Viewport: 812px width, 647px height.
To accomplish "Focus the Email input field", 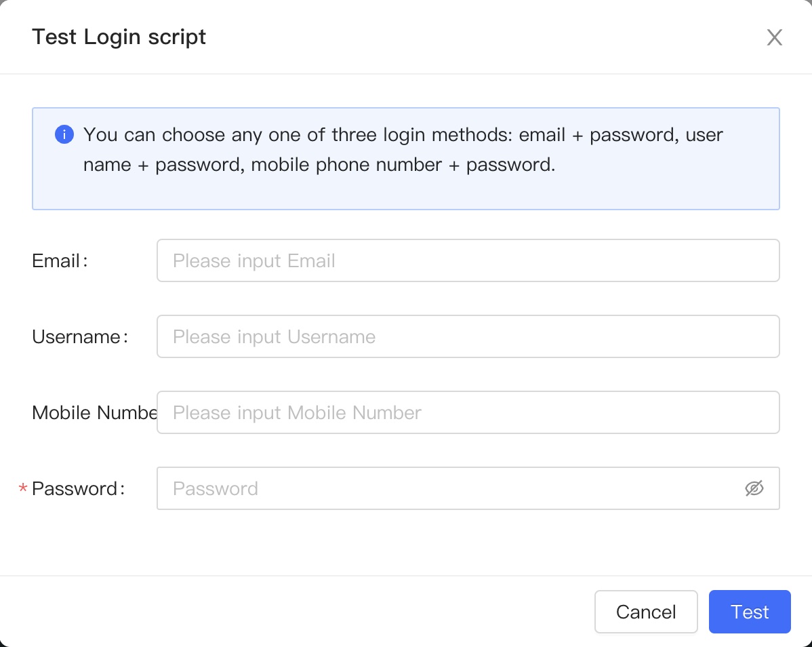I will click(468, 260).
